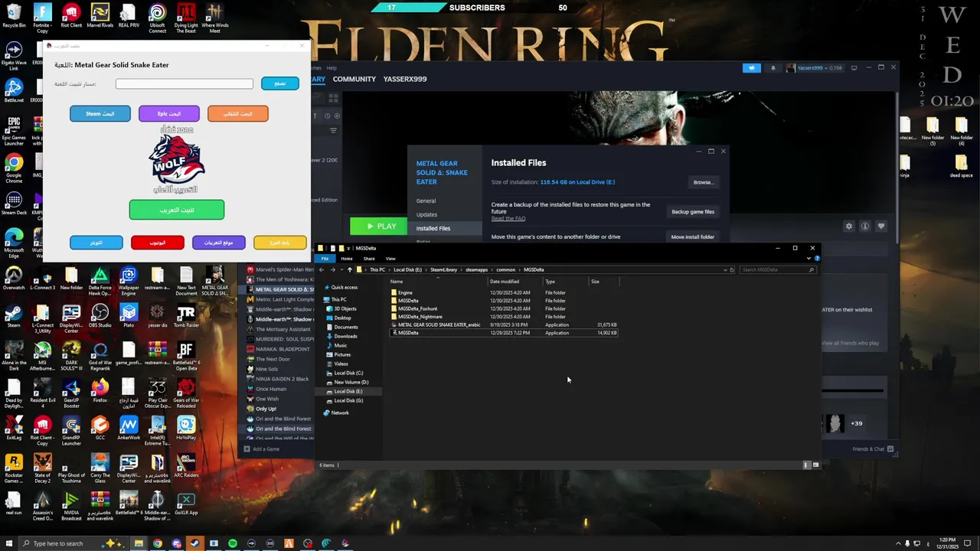Open Elgato Wave Link desktop icon
The image size is (980, 551).
14,54
